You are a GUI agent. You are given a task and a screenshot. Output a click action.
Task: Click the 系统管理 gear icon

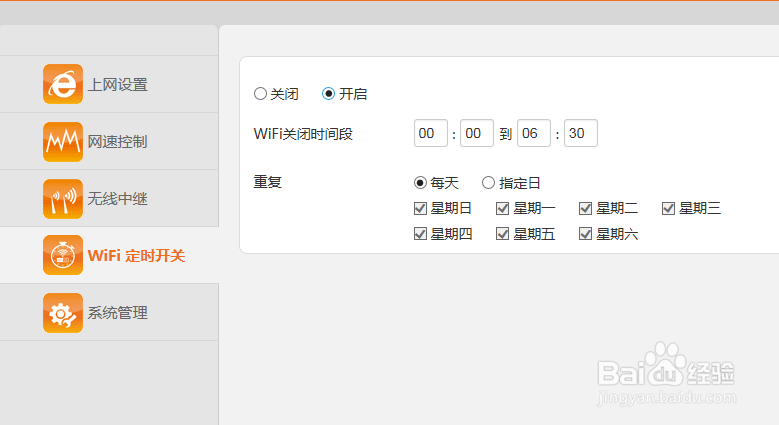pyautogui.click(x=63, y=313)
